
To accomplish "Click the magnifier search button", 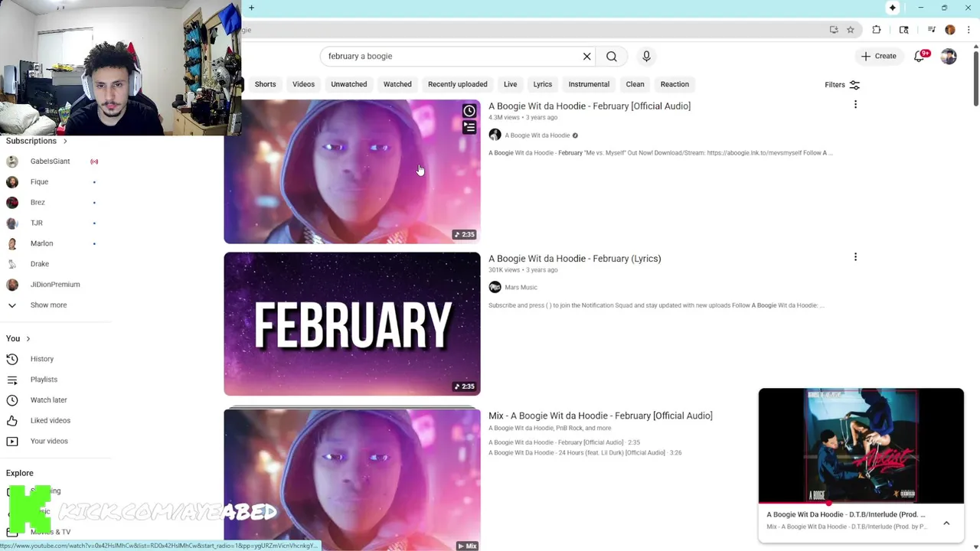I will pos(612,56).
